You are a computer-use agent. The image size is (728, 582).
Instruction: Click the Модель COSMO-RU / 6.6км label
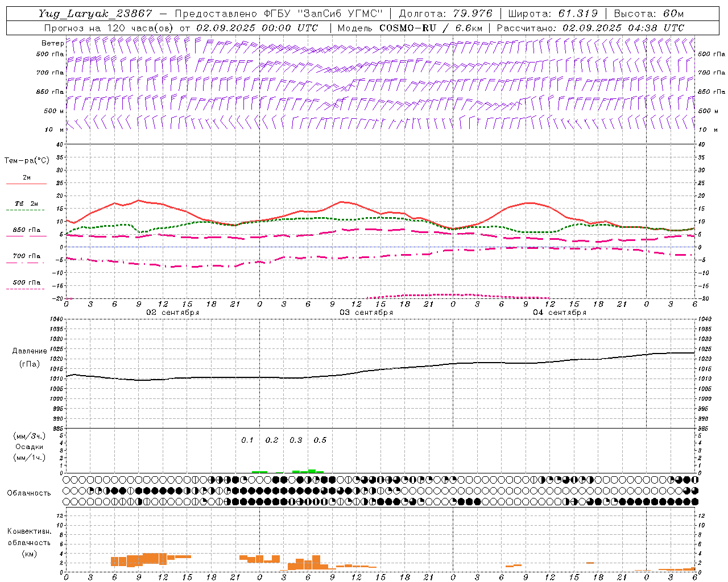point(410,28)
